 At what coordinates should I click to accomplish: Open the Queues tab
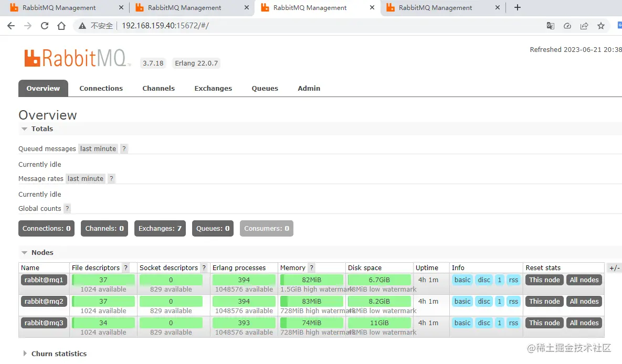[x=265, y=89]
